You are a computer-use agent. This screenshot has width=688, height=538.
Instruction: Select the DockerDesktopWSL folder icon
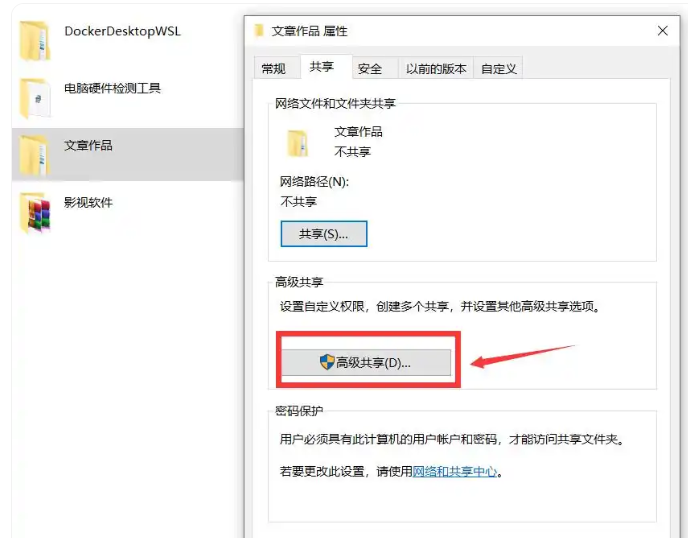click(x=35, y=40)
